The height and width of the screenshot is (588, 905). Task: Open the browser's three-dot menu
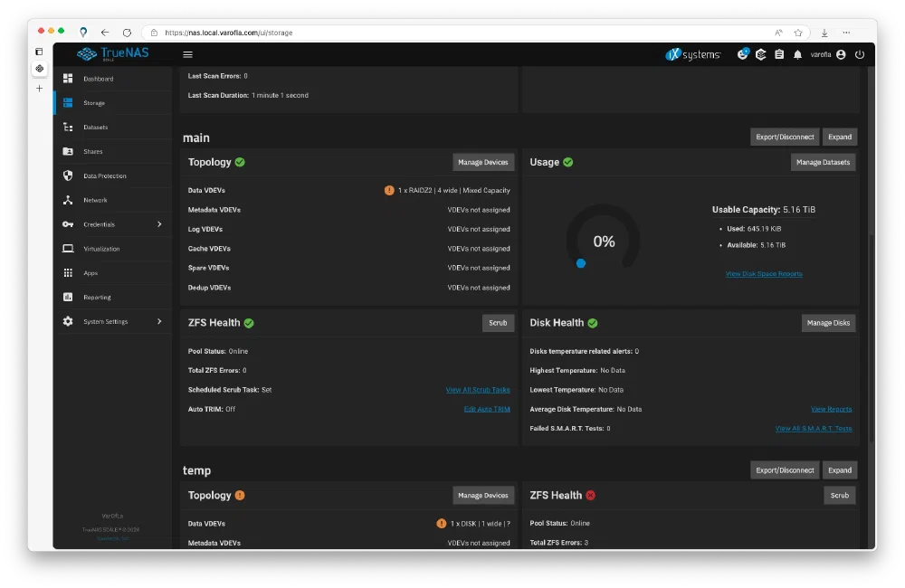click(x=846, y=33)
